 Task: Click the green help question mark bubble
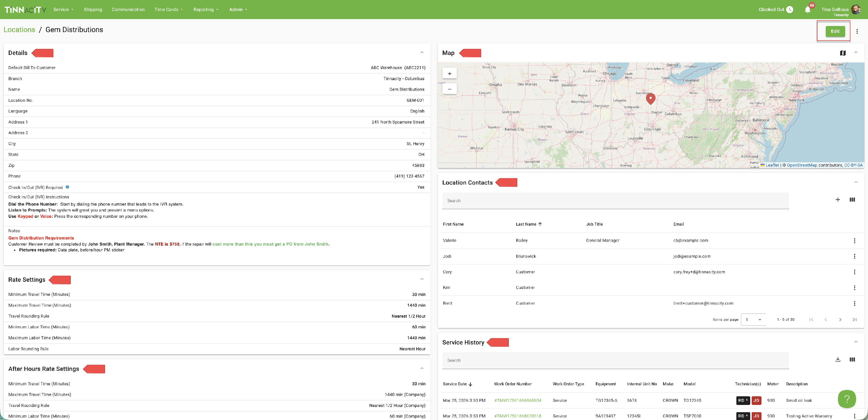tap(846, 399)
